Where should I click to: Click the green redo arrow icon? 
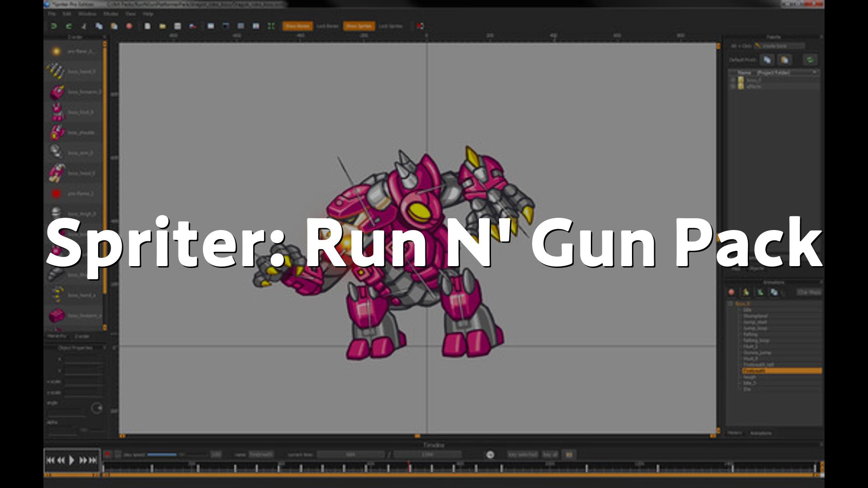(69, 26)
